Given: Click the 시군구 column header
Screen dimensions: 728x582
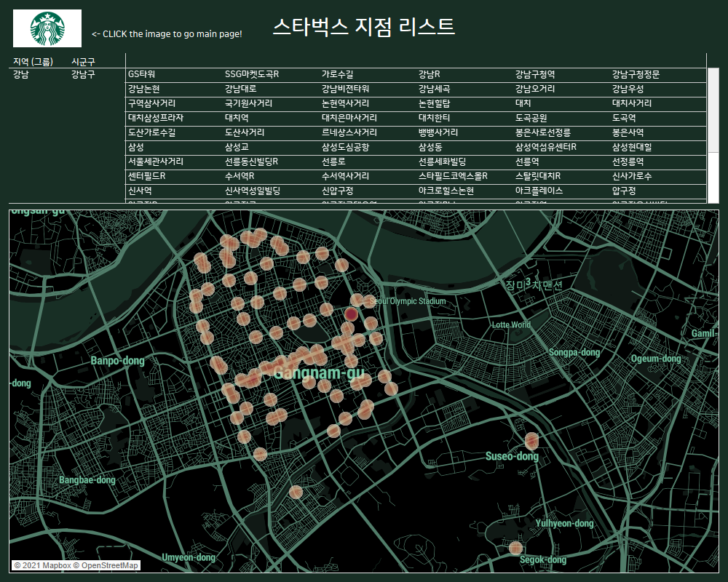Looking at the screenshot, I should pos(83,62).
